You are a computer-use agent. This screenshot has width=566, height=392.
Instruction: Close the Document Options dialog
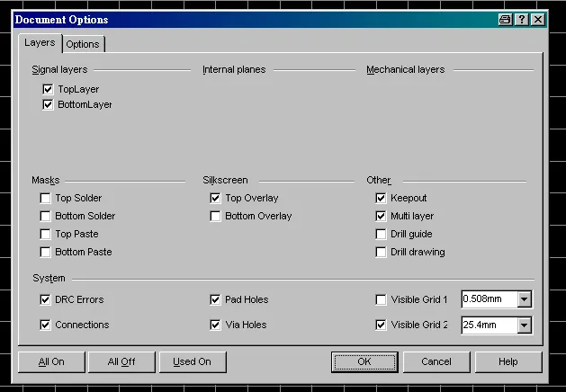(x=538, y=20)
